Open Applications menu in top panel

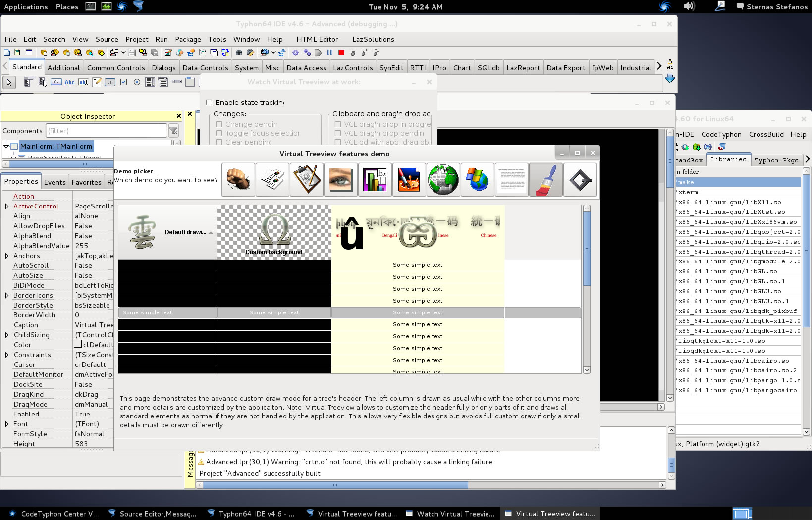point(26,7)
